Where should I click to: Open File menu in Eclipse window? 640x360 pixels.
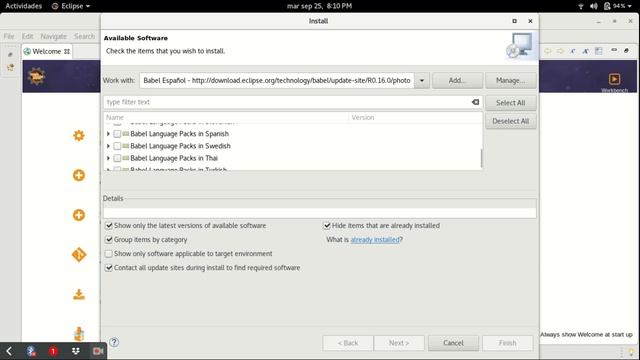pyautogui.click(x=9, y=36)
